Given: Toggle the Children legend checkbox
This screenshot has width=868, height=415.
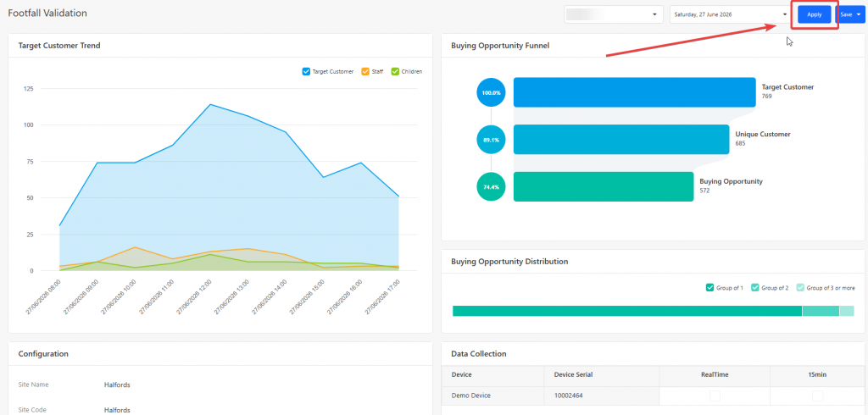Looking at the screenshot, I should 395,71.
